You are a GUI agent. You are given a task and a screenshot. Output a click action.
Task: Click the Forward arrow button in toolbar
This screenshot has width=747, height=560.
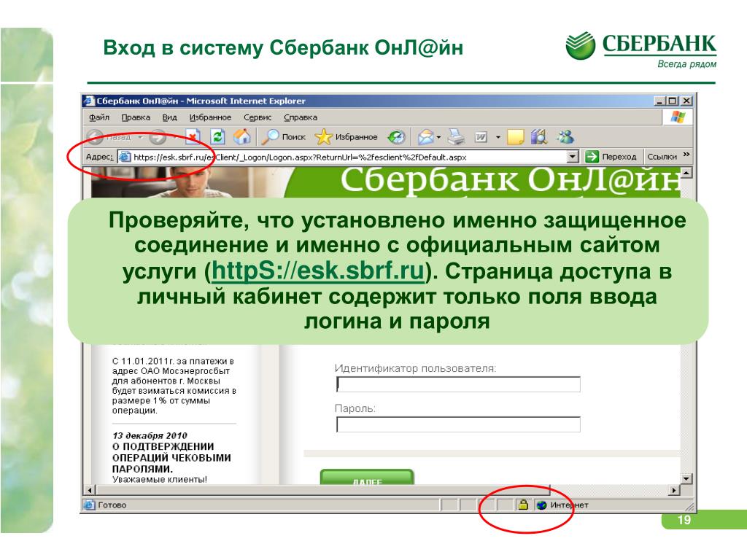[158, 137]
